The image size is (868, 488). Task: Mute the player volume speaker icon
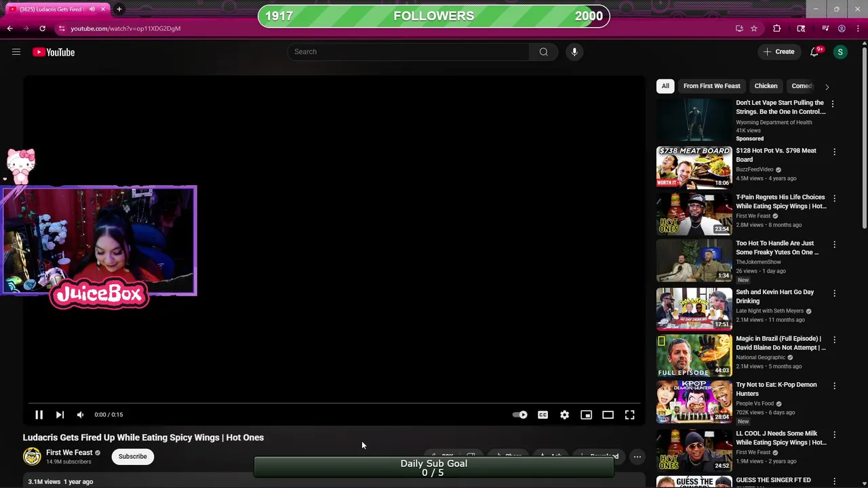tap(80, 415)
